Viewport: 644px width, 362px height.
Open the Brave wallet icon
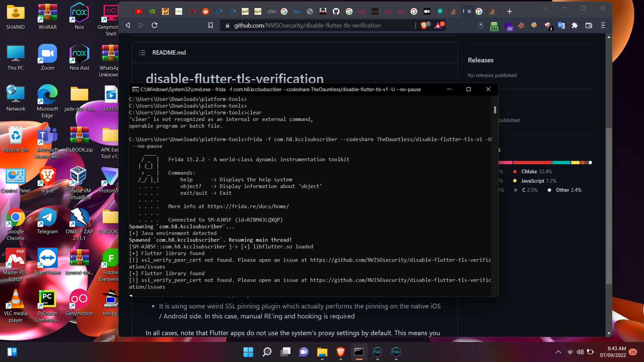(589, 25)
